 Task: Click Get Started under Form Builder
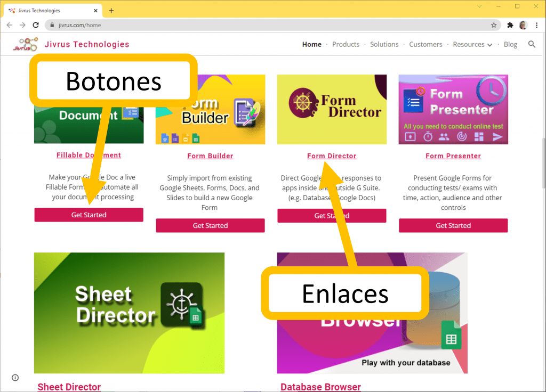(210, 225)
